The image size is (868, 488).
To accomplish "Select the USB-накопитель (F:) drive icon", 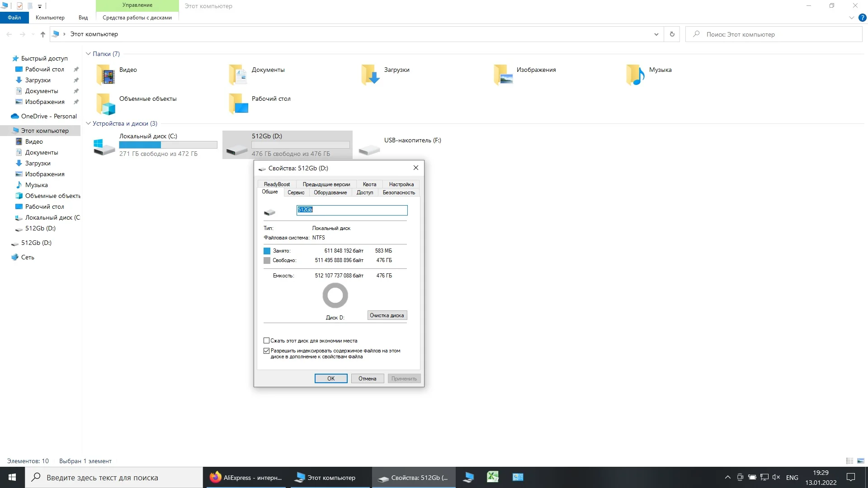I will click(369, 148).
